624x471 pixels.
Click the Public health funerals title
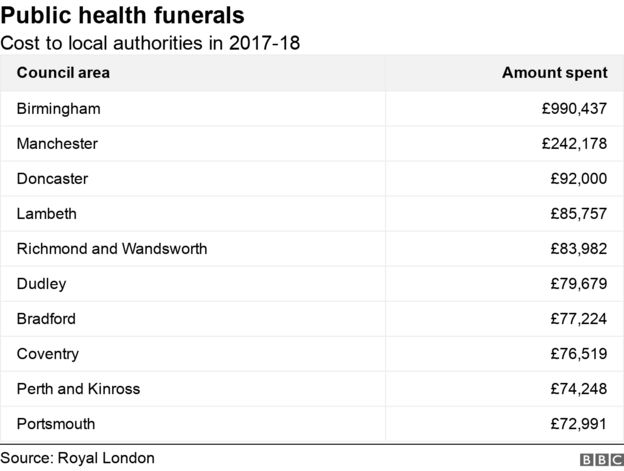click(x=122, y=15)
